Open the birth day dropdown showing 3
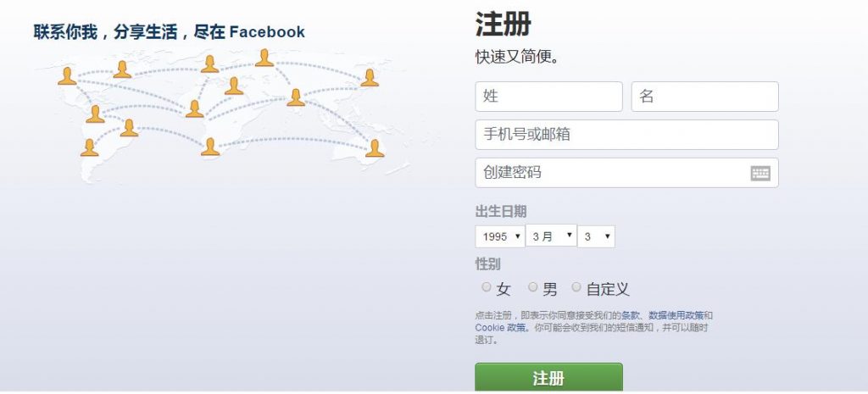Screen dimensions: 868x394 [596, 236]
